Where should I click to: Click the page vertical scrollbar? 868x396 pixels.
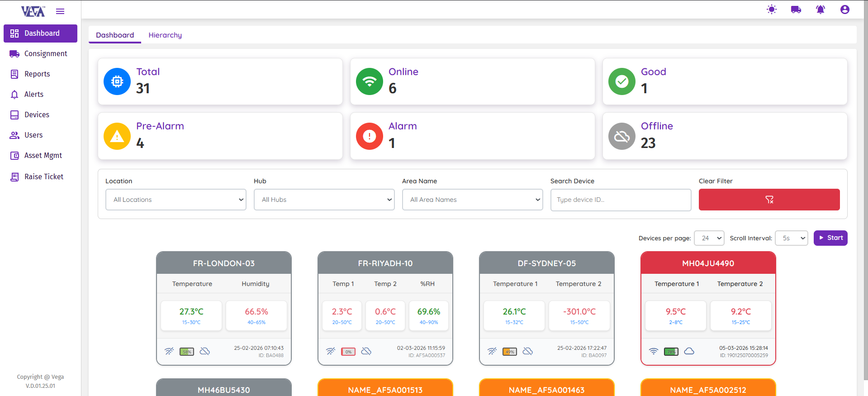[866, 190]
